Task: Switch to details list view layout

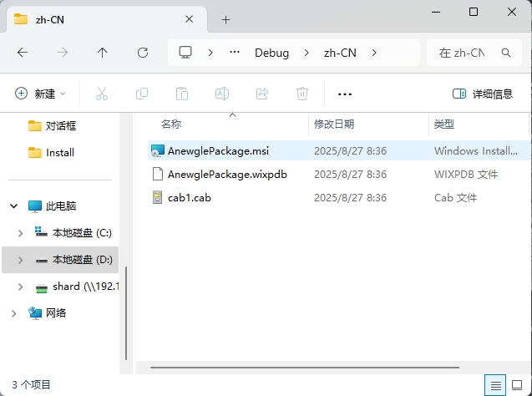Action: (496, 385)
